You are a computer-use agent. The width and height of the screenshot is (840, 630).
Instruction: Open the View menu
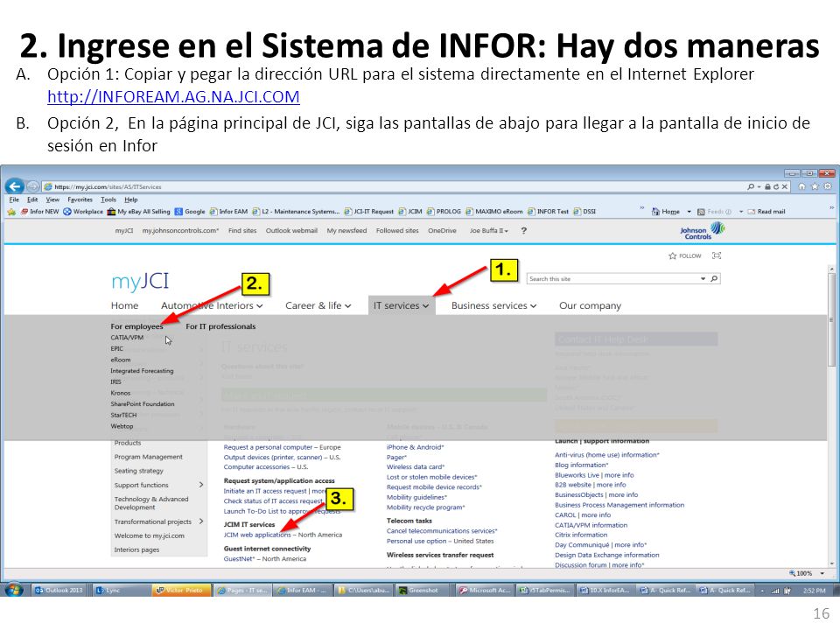(x=52, y=199)
